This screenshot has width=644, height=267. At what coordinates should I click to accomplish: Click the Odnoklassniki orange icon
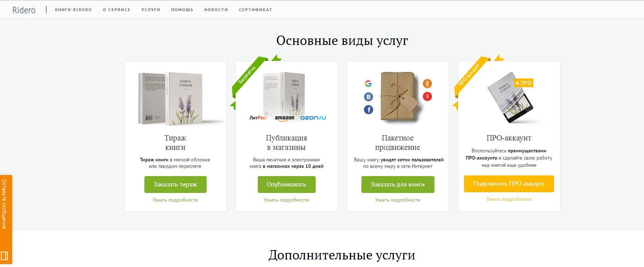[x=427, y=84]
